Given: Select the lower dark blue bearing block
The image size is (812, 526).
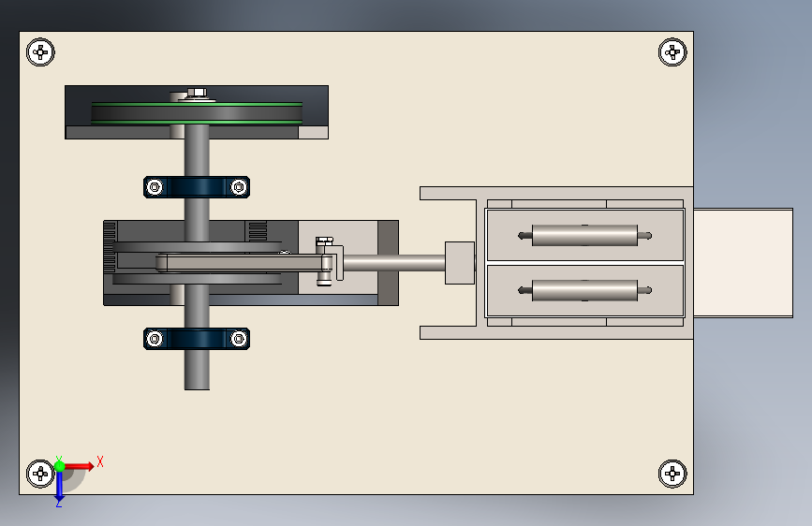Looking at the screenshot, I should (197, 339).
